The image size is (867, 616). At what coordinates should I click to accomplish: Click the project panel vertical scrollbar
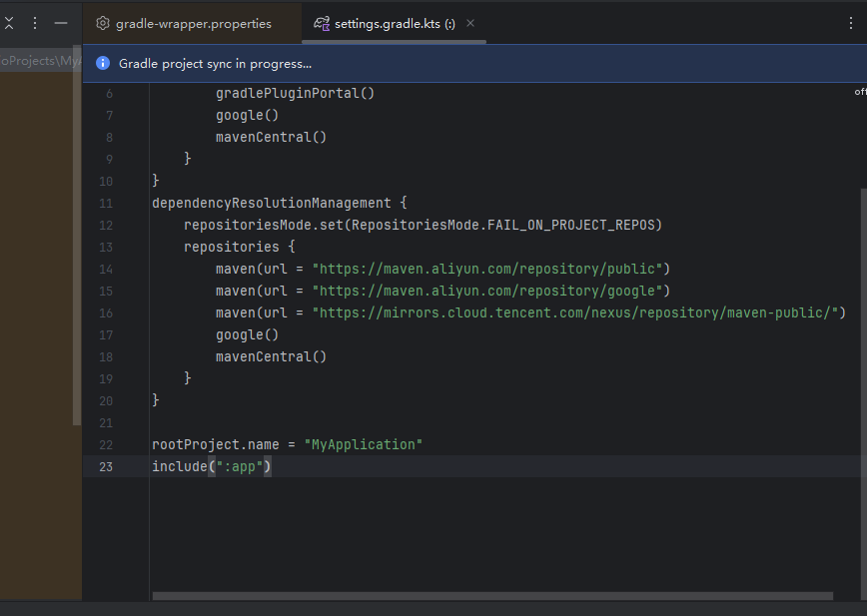tap(77, 235)
